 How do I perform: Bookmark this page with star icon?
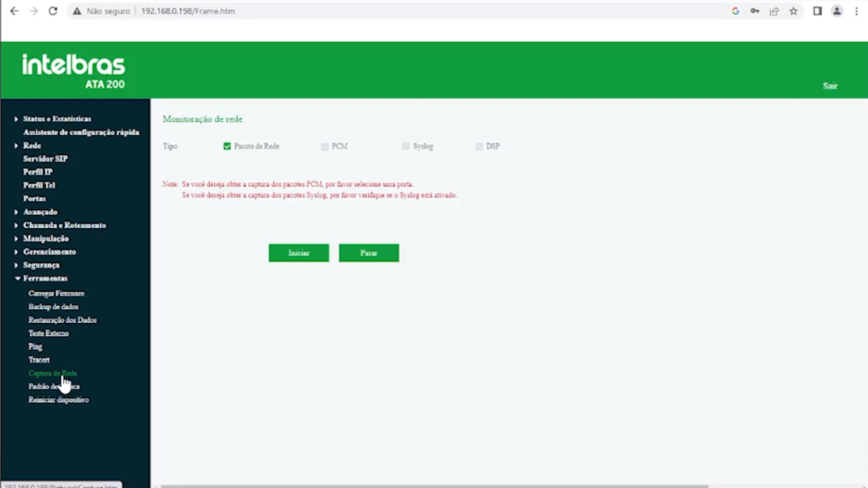[794, 11]
